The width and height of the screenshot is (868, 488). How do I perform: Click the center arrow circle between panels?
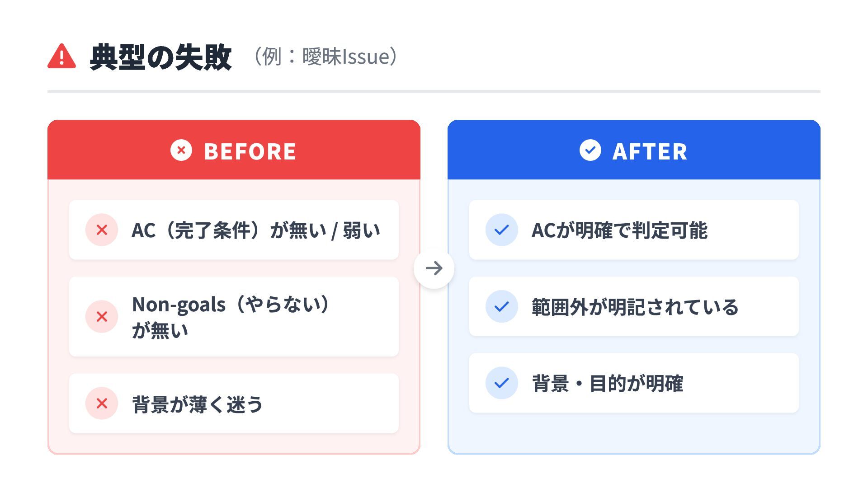(x=434, y=268)
